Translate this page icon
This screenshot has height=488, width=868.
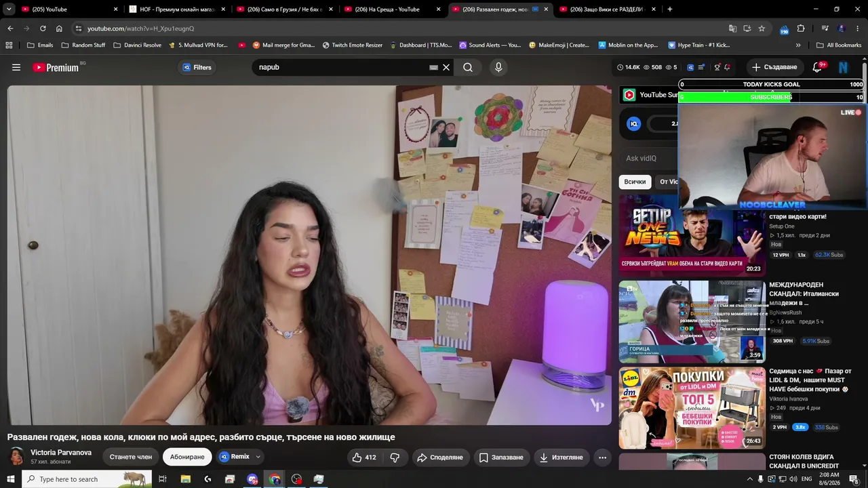click(732, 28)
